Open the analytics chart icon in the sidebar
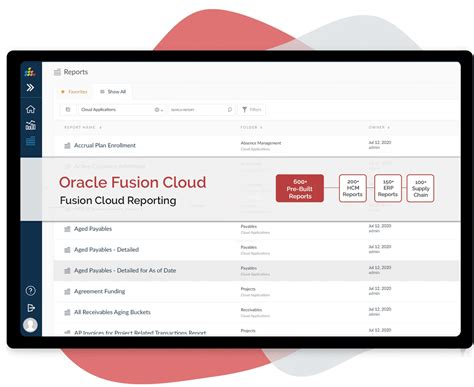Screen dimensions: 474x387 (x=30, y=125)
